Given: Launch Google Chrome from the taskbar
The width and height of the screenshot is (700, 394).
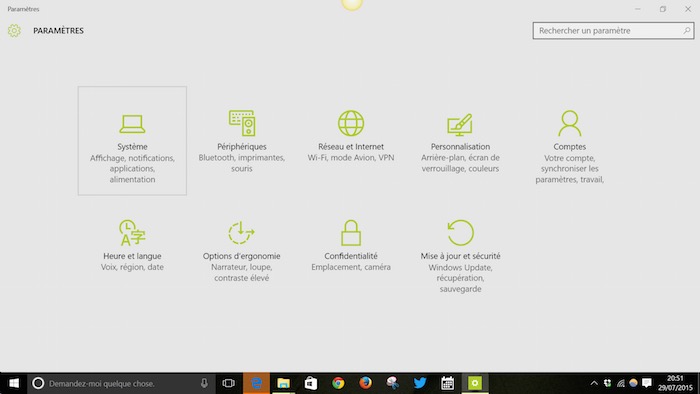Looking at the screenshot, I should [338, 383].
